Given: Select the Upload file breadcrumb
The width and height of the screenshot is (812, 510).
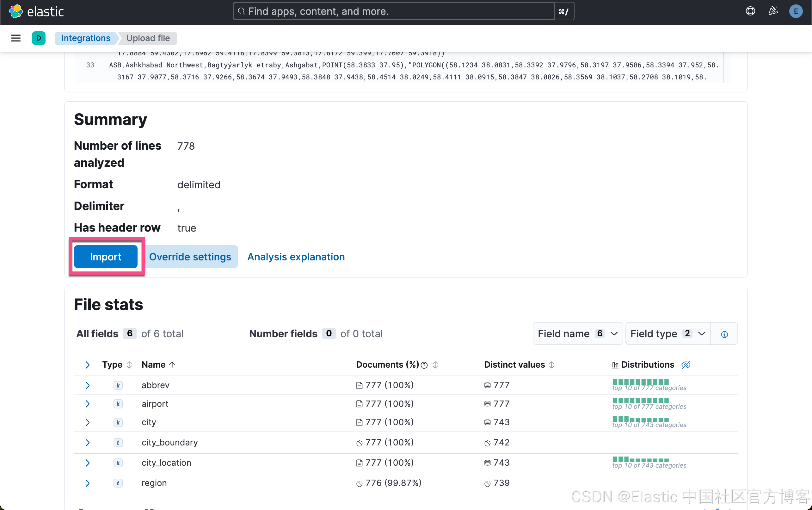Looking at the screenshot, I should [x=148, y=38].
